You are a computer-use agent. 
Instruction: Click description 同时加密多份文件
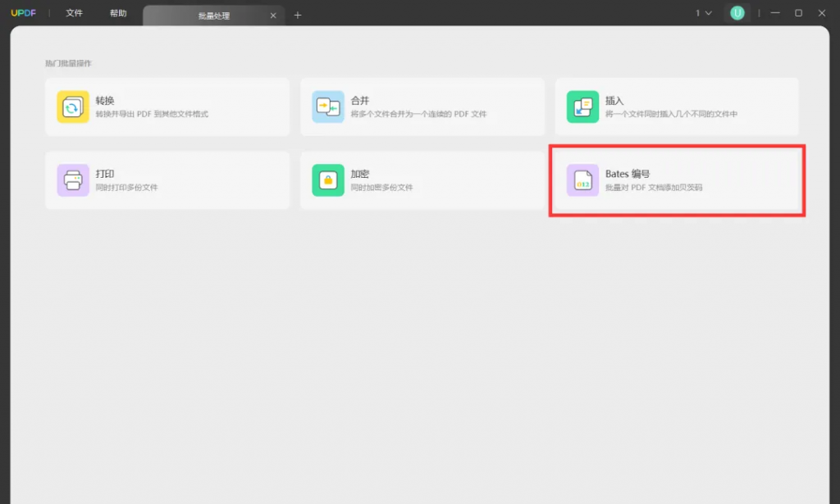382,188
